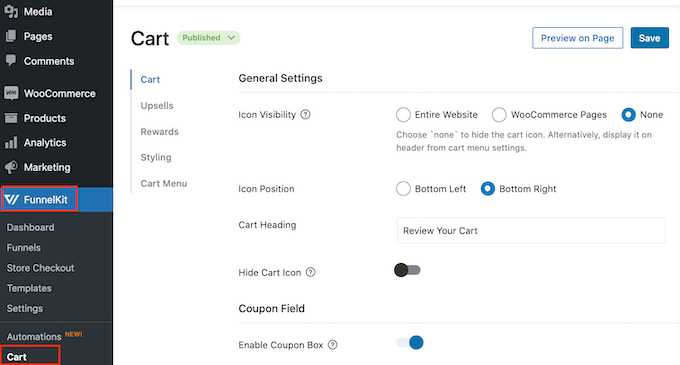This screenshot has width=680, height=365.
Task: Open Icon Visibility help question mark
Action: coord(305,114)
